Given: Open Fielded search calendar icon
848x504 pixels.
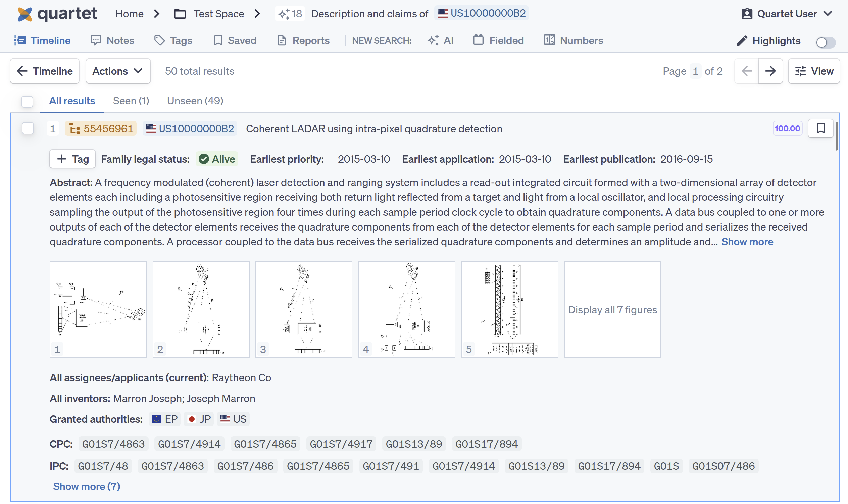Looking at the screenshot, I should click(x=478, y=40).
